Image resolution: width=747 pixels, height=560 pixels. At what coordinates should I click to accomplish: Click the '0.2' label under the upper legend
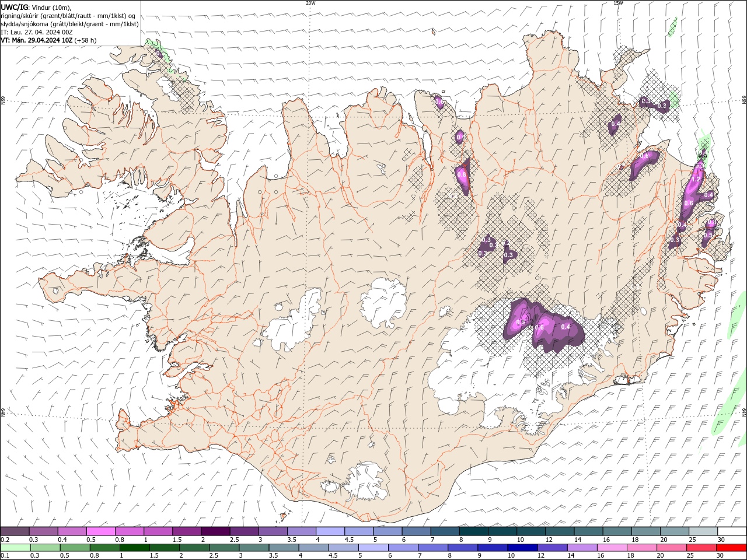(x=5, y=540)
